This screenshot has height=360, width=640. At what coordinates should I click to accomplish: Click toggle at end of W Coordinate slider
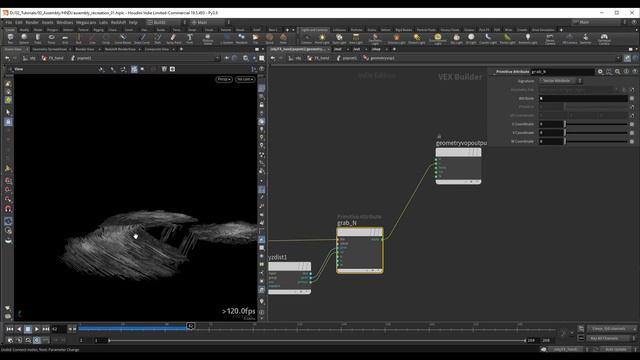click(632, 141)
